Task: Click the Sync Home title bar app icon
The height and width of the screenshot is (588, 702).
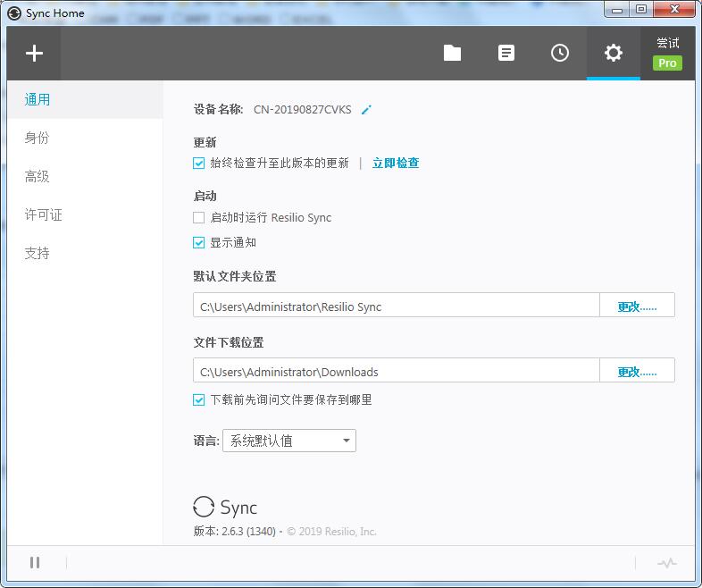Action: coord(14,13)
